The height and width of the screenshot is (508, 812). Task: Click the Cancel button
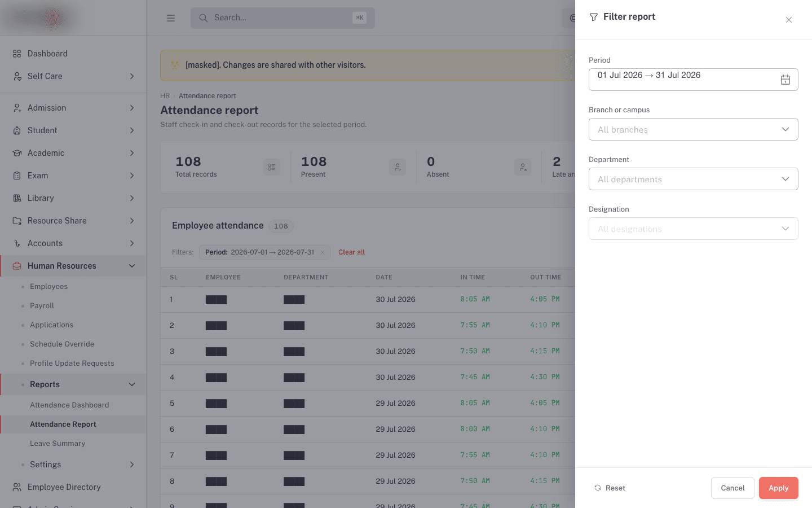coord(732,488)
